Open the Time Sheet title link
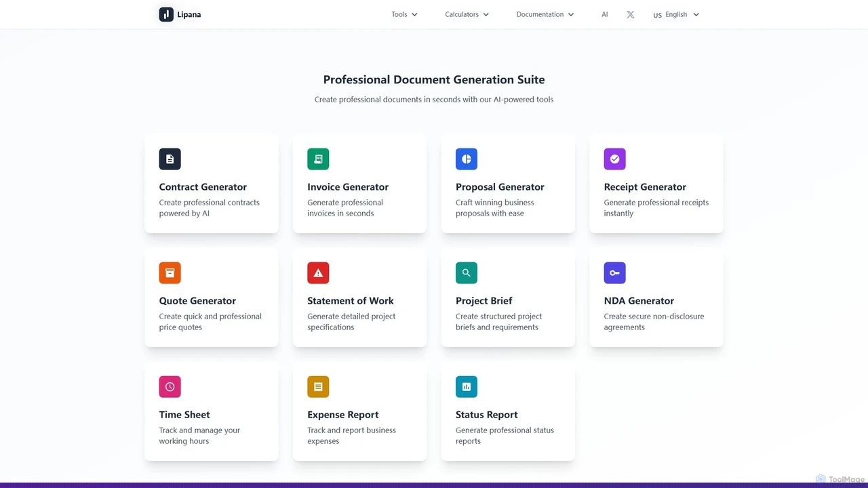This screenshot has width=868, height=488. coord(184,415)
